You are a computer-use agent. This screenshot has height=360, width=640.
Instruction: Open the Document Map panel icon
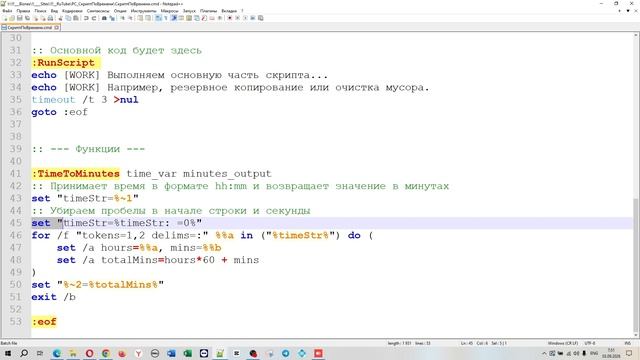[x=189, y=18]
